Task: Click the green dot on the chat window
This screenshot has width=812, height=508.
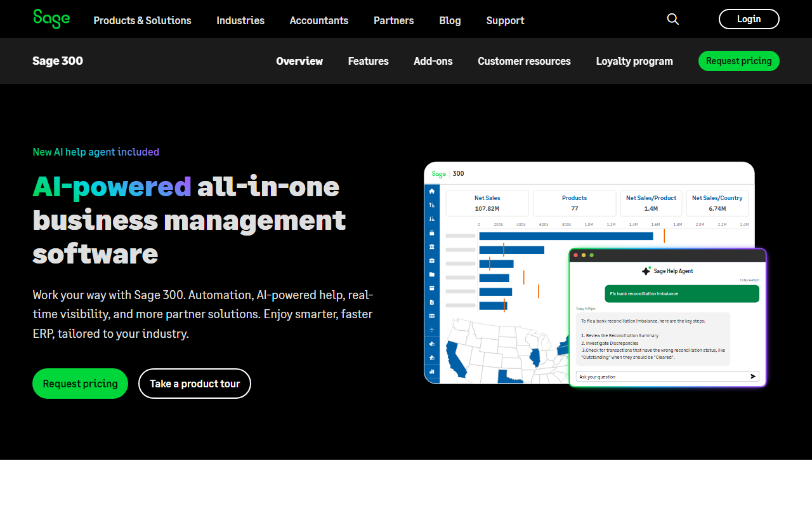Action: click(592, 255)
